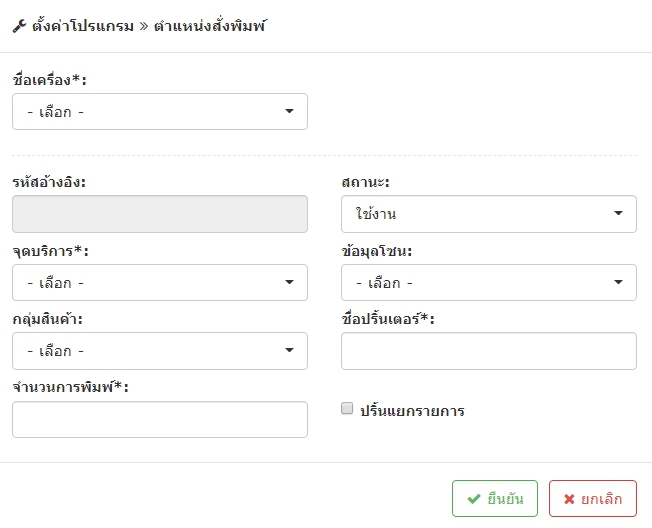Click the wrench icon in the header
The height and width of the screenshot is (528, 652).
click(19, 26)
